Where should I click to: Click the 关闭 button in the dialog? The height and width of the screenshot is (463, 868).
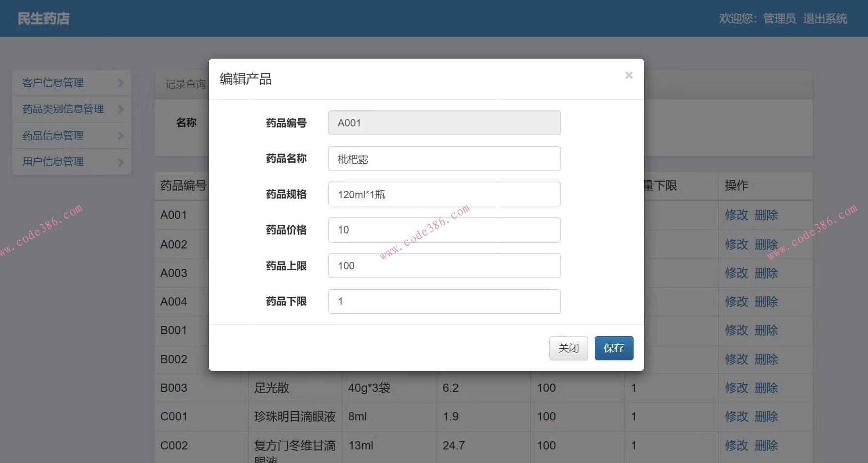(568, 348)
